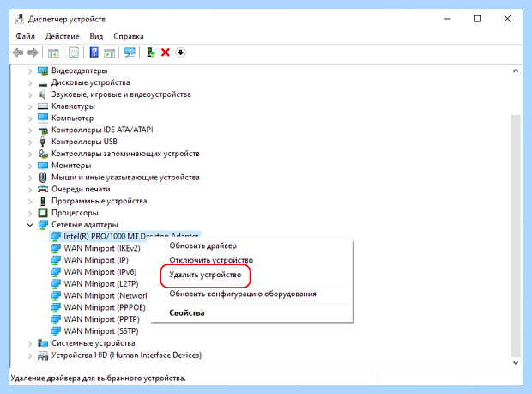Image resolution: width=532 pixels, height=394 pixels.
Task: Expand the Клавиатуры node
Action: point(30,107)
